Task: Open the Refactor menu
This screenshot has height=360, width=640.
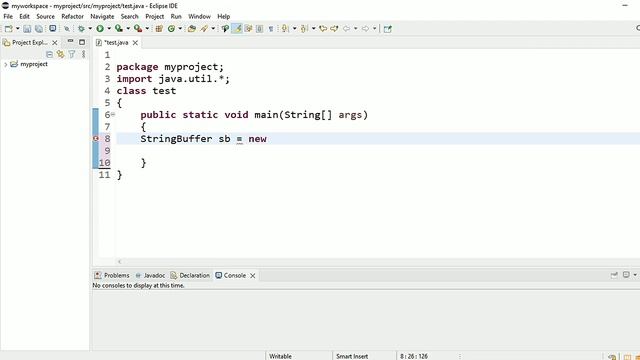Action: (x=72, y=16)
